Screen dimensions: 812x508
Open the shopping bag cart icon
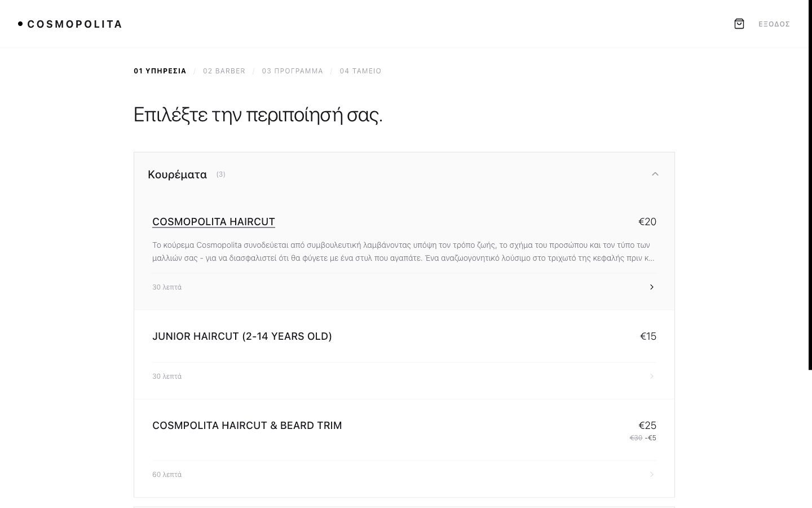click(739, 24)
